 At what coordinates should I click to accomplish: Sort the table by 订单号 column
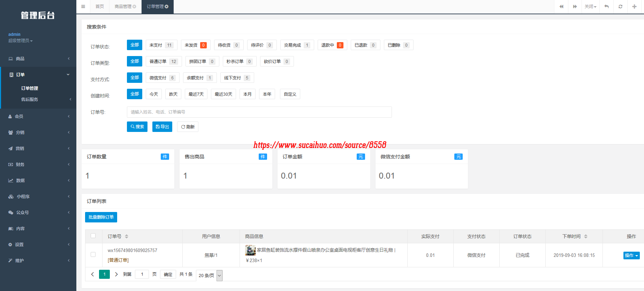[127, 236]
